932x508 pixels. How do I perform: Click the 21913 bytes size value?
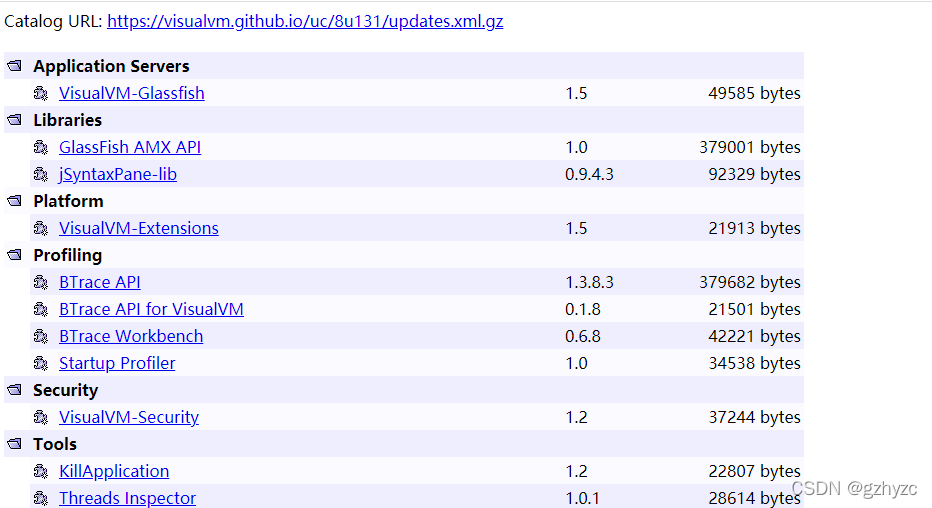click(754, 228)
